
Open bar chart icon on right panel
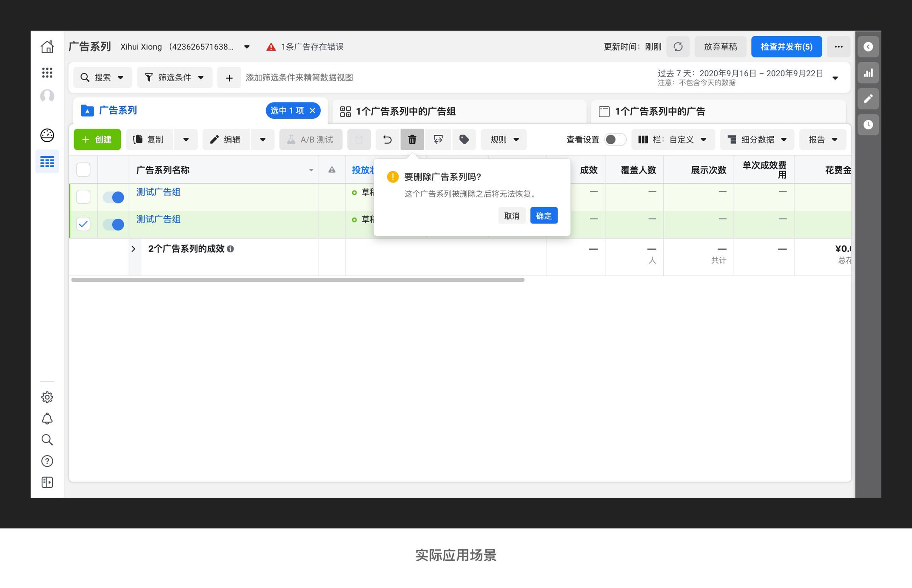(x=868, y=73)
